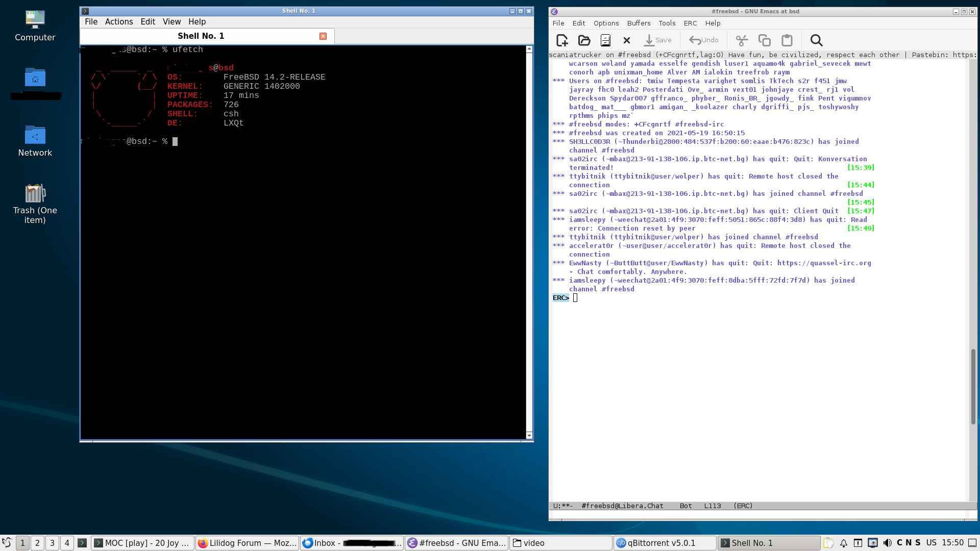Image resolution: width=980 pixels, height=551 pixels.
Task: Click the Undo toolbar button in Emacs
Action: pos(704,40)
